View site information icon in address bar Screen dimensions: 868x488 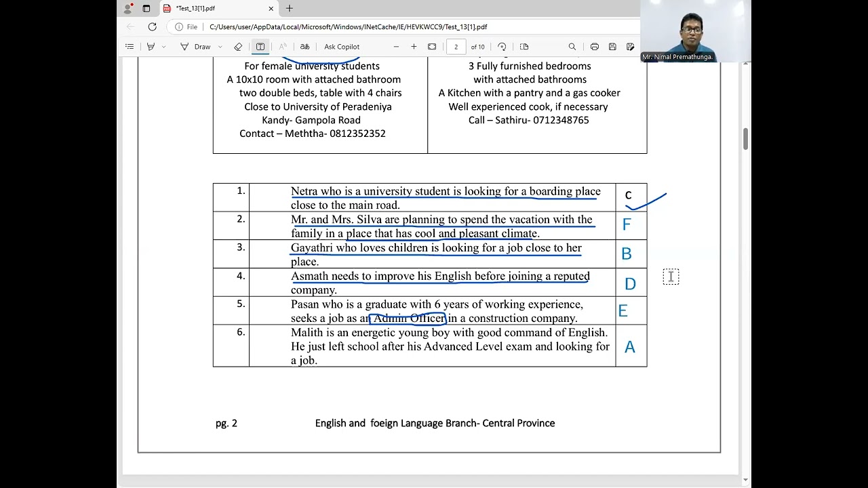[x=179, y=27]
